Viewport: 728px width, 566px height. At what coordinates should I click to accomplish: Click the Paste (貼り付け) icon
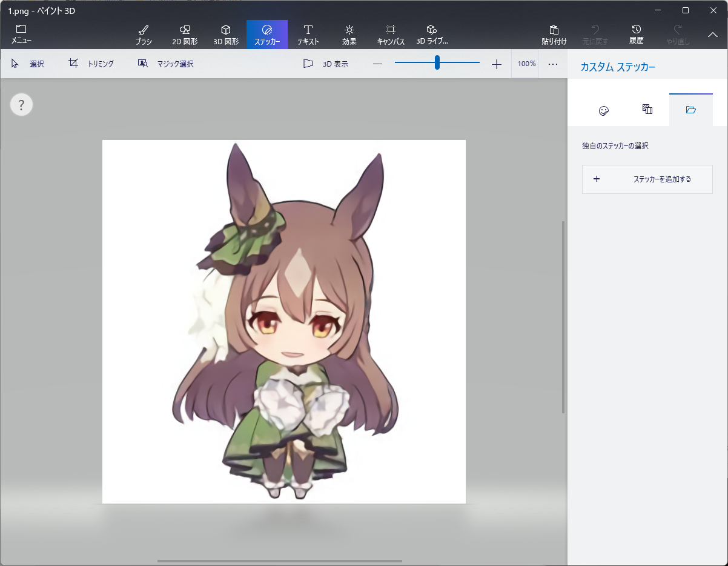click(x=554, y=35)
